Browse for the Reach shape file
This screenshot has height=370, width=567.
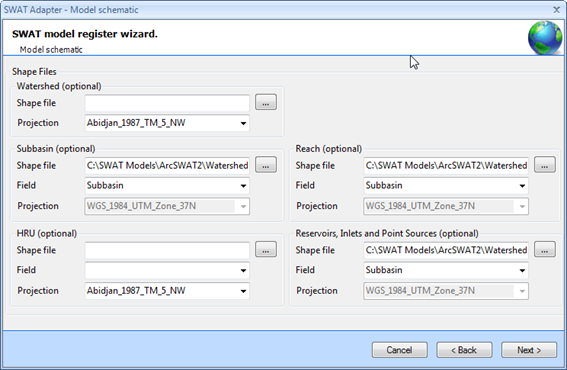[545, 165]
